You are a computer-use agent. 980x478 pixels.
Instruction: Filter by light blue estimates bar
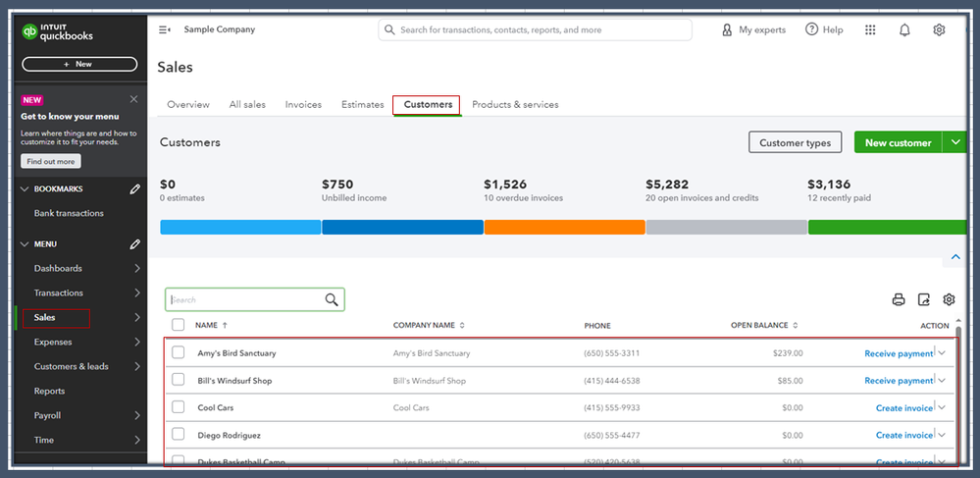point(240,227)
